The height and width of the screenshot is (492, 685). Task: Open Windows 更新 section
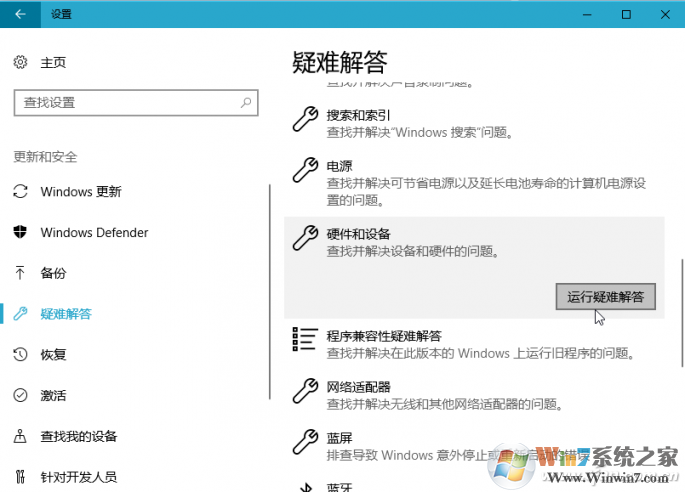[81, 191]
